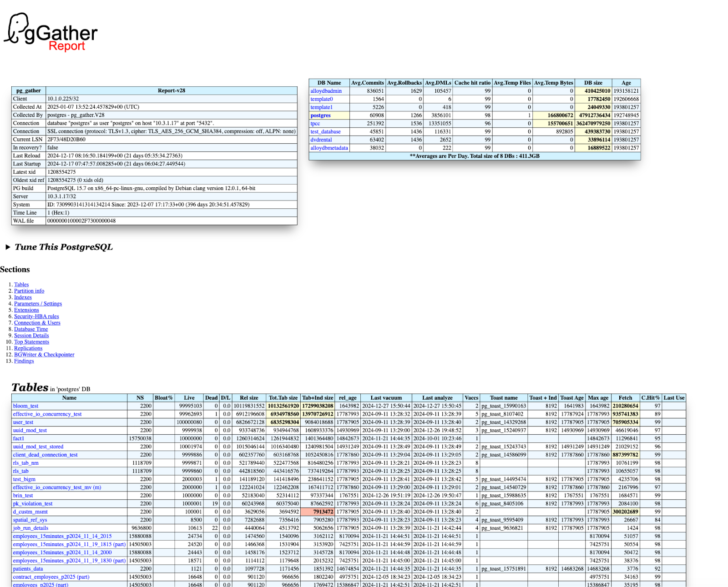Select the dvdrental database link
This screenshot has width=728, height=587.
[x=321, y=140]
